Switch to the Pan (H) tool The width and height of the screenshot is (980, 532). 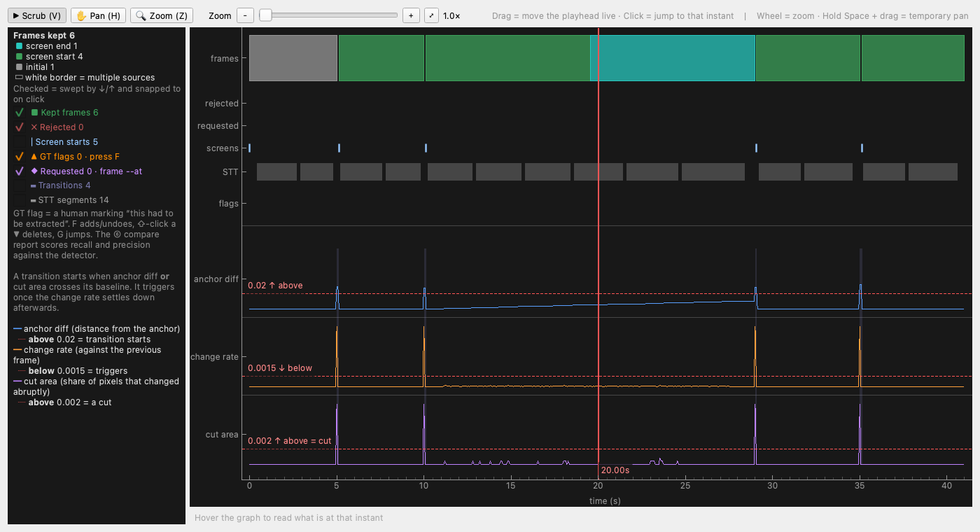98,15
